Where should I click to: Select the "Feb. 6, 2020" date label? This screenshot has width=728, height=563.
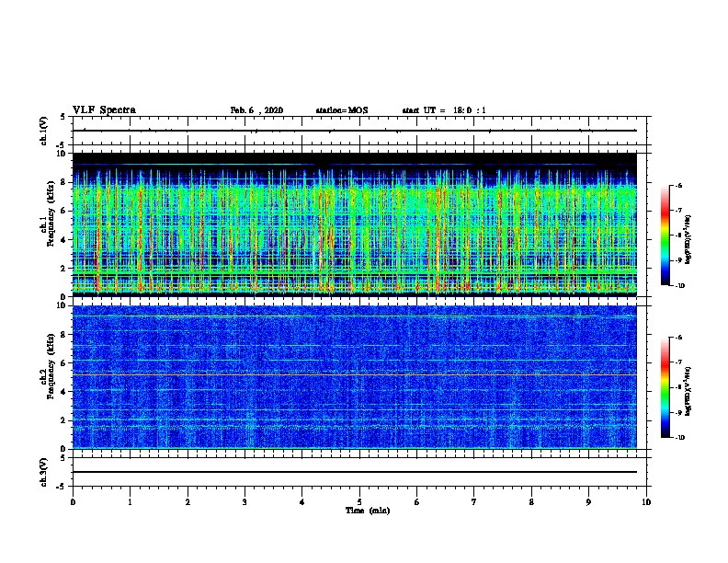click(x=256, y=110)
